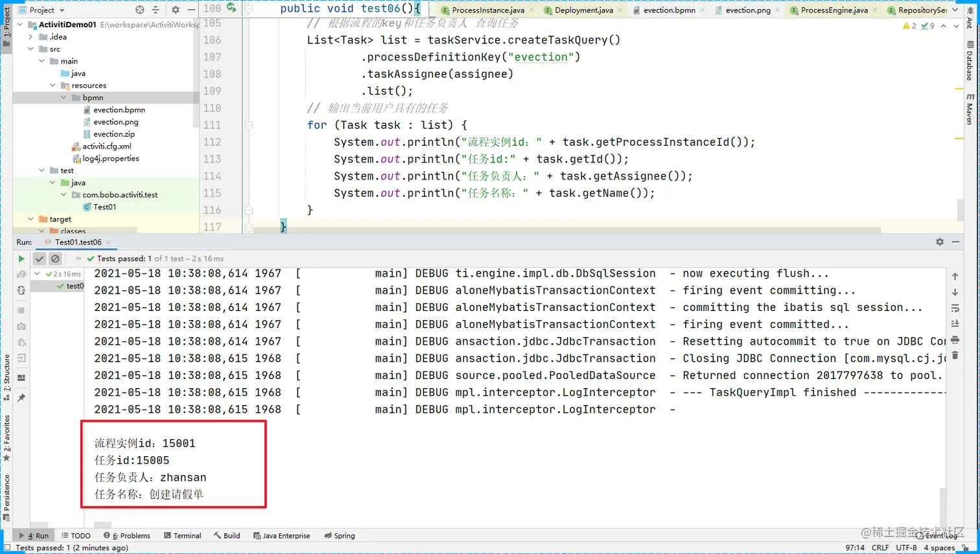This screenshot has width=980, height=554.
Task: Open the Problems tool window
Action: coord(127,536)
